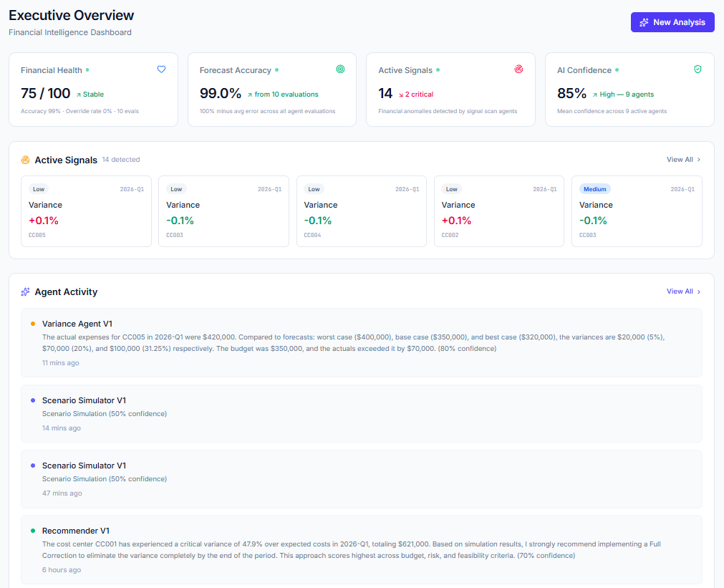Click the heart icon on Financial Health card
724x588 pixels.
161,69
